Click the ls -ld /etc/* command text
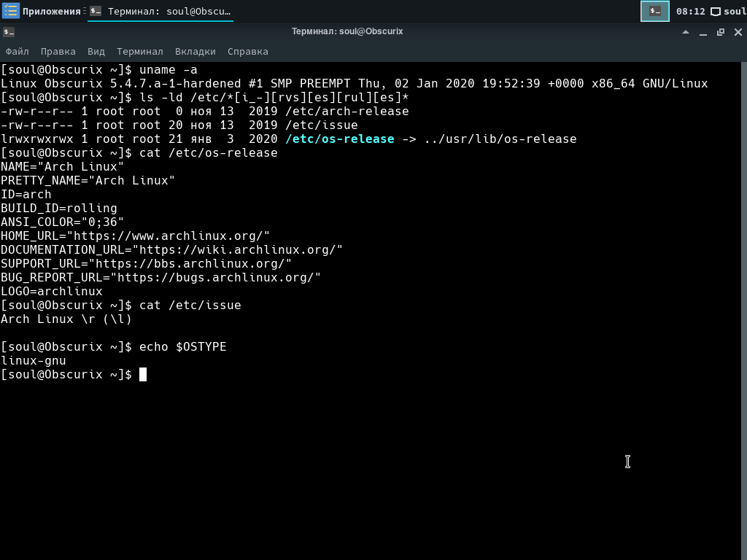Viewport: 747px width, 560px height. [274, 98]
